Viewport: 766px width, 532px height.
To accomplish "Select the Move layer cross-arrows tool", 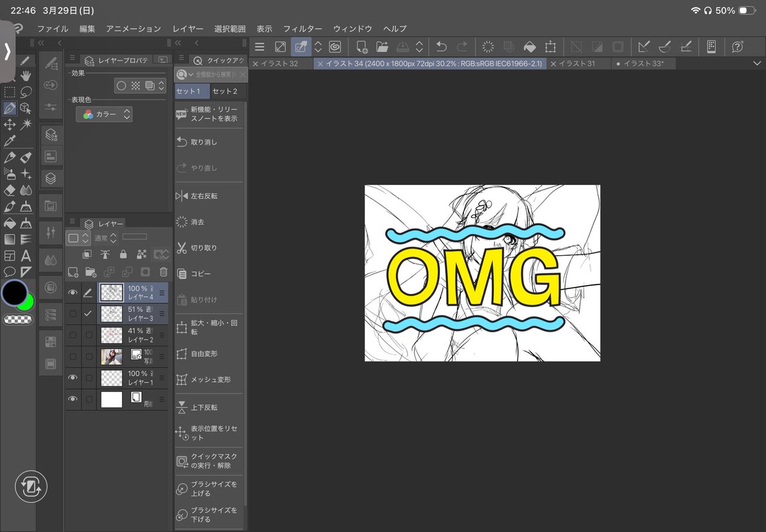I will 9,124.
